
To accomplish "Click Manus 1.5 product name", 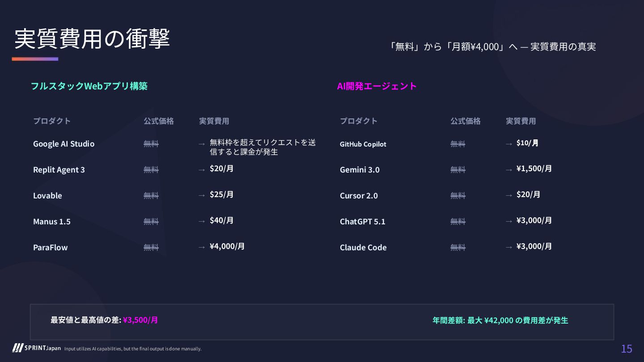I will pyautogui.click(x=52, y=221).
